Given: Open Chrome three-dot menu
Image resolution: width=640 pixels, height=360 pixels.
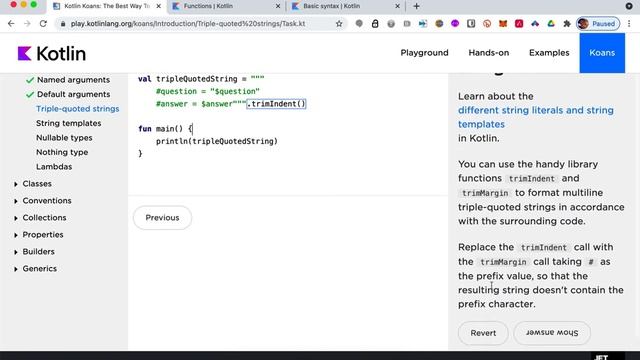Looking at the screenshot, I should [629, 24].
